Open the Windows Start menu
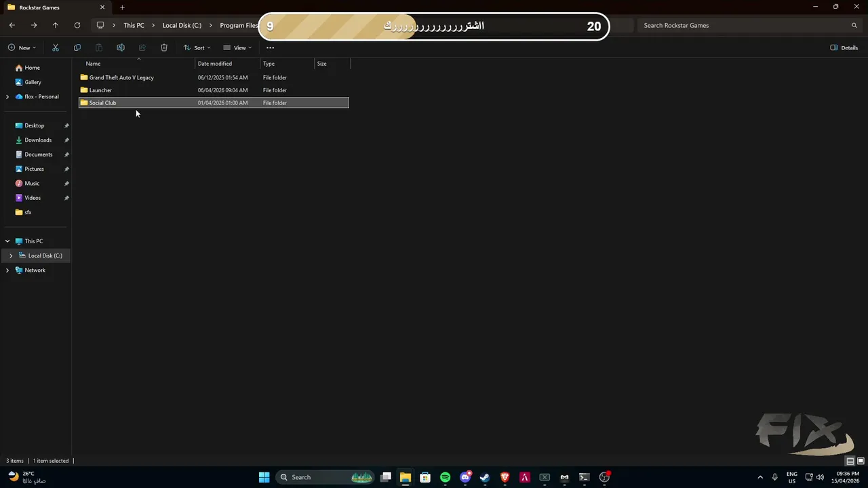Screen dimensions: 868x488 point(264,477)
